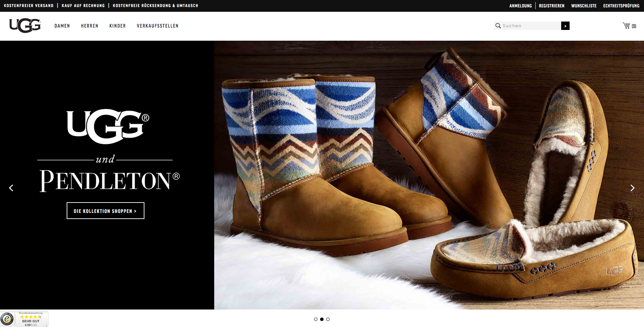Open the shopping cart icon
This screenshot has width=644, height=327.
[626, 26]
